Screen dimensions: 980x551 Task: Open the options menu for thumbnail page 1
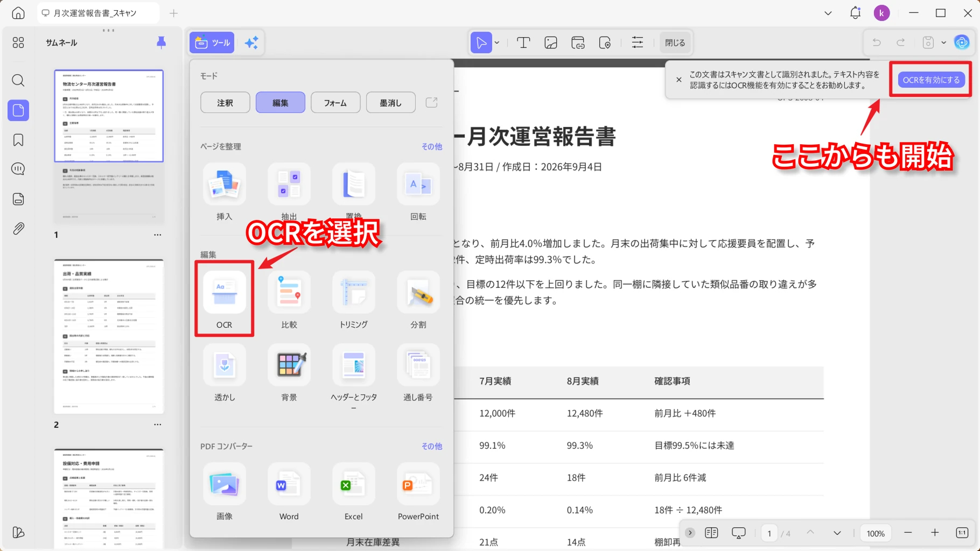(x=157, y=235)
